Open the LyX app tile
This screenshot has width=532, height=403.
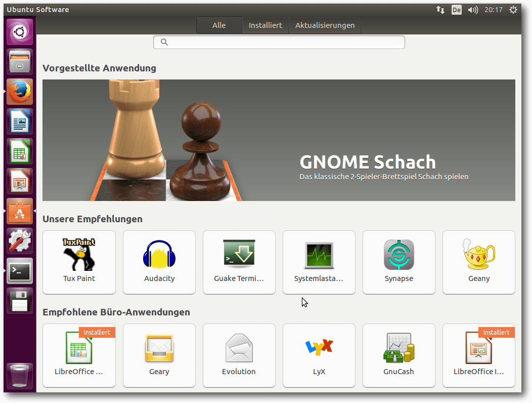[x=319, y=355]
